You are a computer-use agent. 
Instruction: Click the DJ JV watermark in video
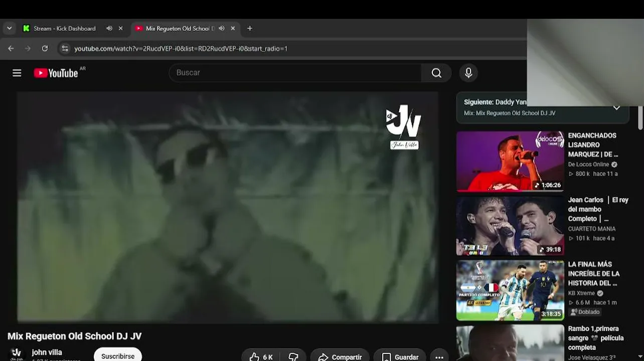pos(404,127)
